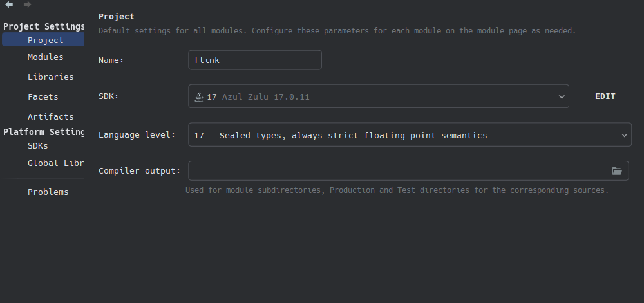This screenshot has width=644, height=303.
Task: Go to Artifacts settings
Action: pyautogui.click(x=50, y=117)
